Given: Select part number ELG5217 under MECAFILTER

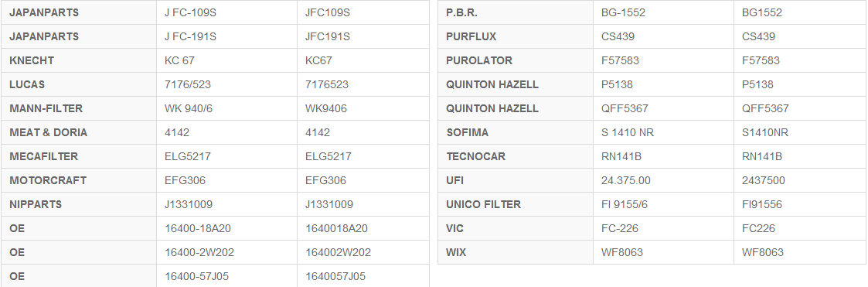Looking at the screenshot, I should [188, 156].
